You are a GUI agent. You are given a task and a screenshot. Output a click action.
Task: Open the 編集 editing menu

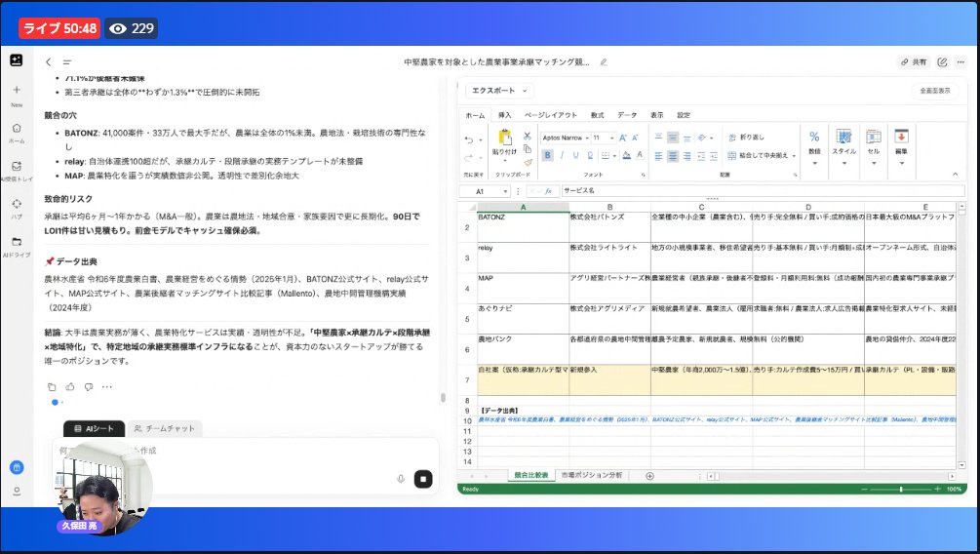(901, 147)
